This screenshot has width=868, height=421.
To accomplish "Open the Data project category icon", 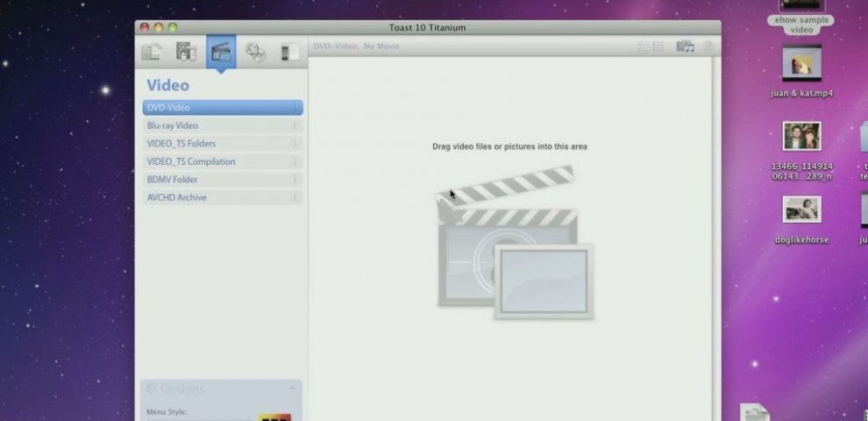I will point(152,52).
